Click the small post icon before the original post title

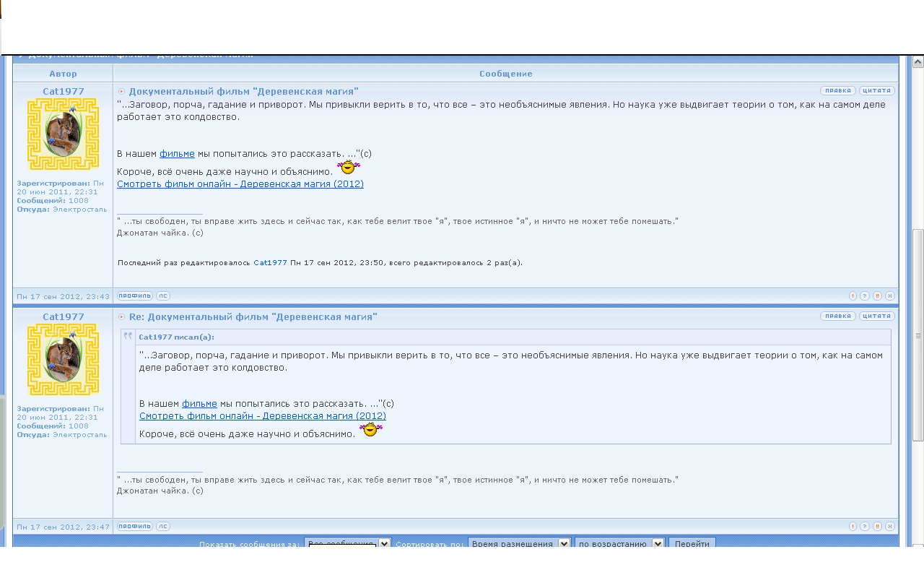point(121,92)
